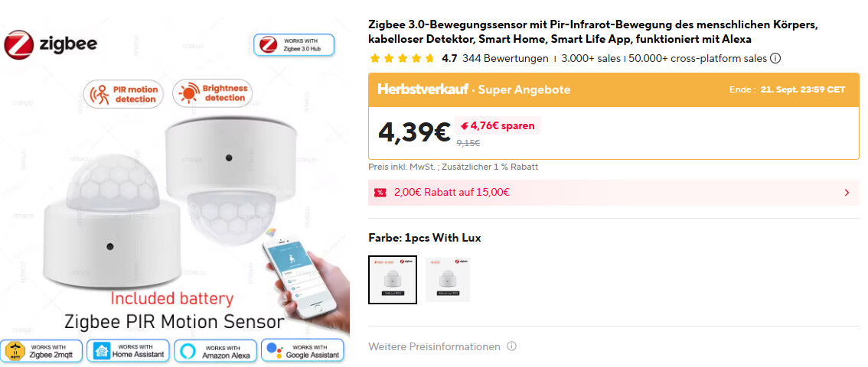Click the main product image of sensors

(175, 196)
